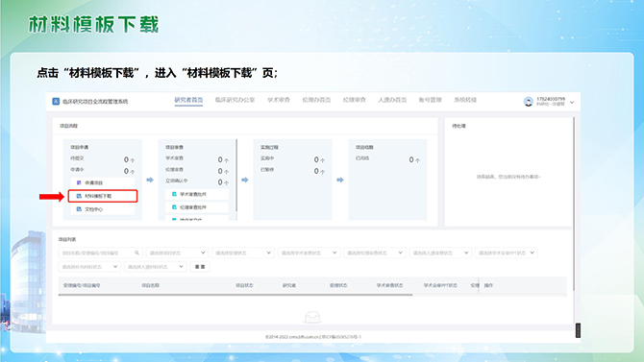Click the horizontal scrollbar under table header

click(235, 295)
